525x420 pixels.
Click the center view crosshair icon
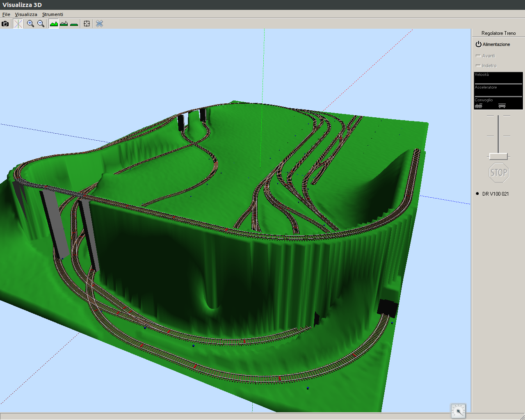click(x=87, y=24)
